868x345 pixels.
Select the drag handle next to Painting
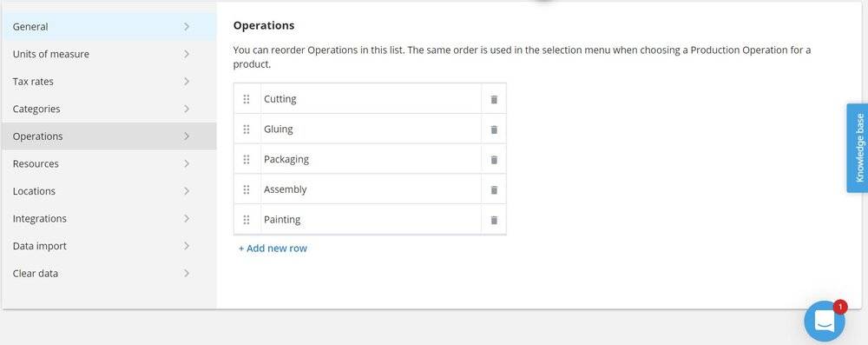(247, 220)
